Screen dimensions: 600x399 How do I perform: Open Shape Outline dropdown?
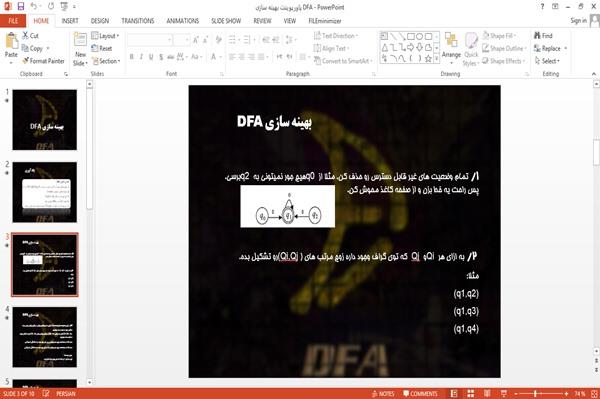(x=505, y=48)
